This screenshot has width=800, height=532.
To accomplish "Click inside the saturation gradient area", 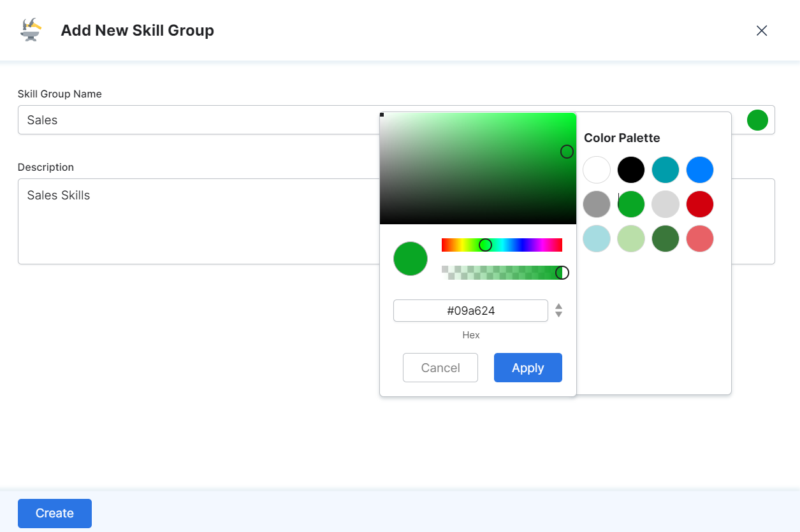I will tap(478, 169).
